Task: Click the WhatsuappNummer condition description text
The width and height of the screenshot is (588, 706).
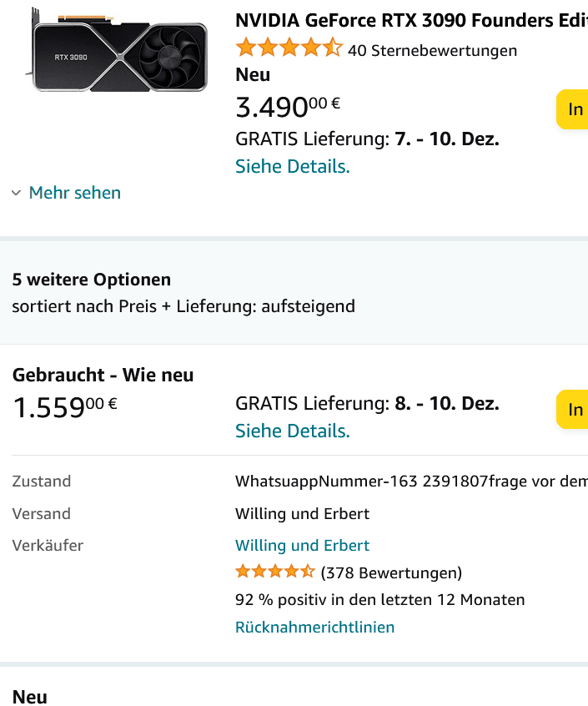Action: [x=410, y=482]
